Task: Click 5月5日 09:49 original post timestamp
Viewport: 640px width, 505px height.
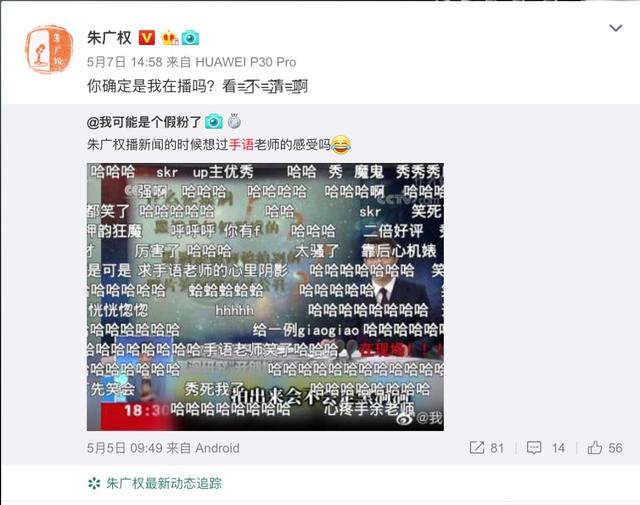Action: (125, 448)
